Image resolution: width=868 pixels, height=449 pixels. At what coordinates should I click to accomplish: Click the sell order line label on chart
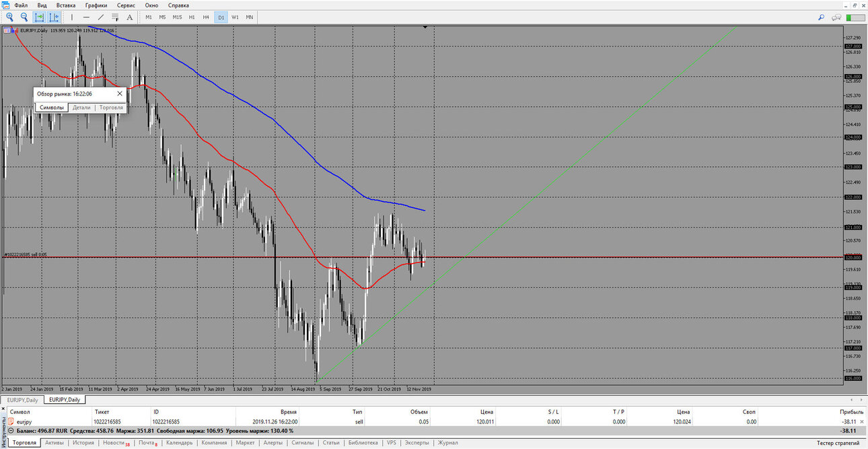[x=25, y=254]
